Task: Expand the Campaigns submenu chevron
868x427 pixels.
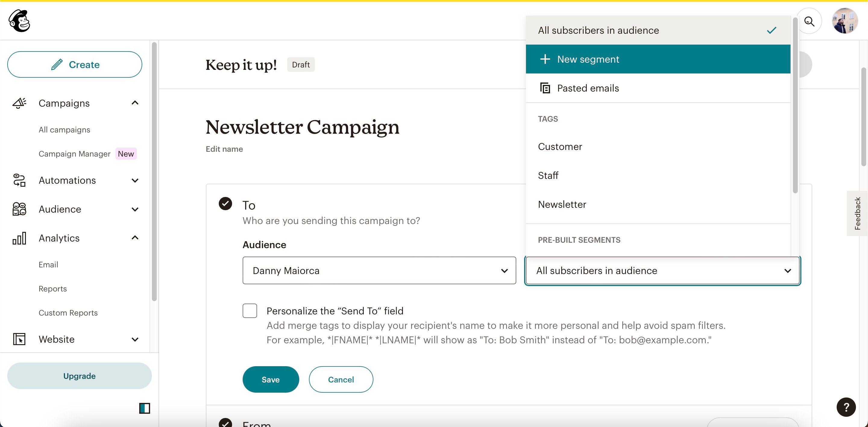Action: tap(135, 103)
